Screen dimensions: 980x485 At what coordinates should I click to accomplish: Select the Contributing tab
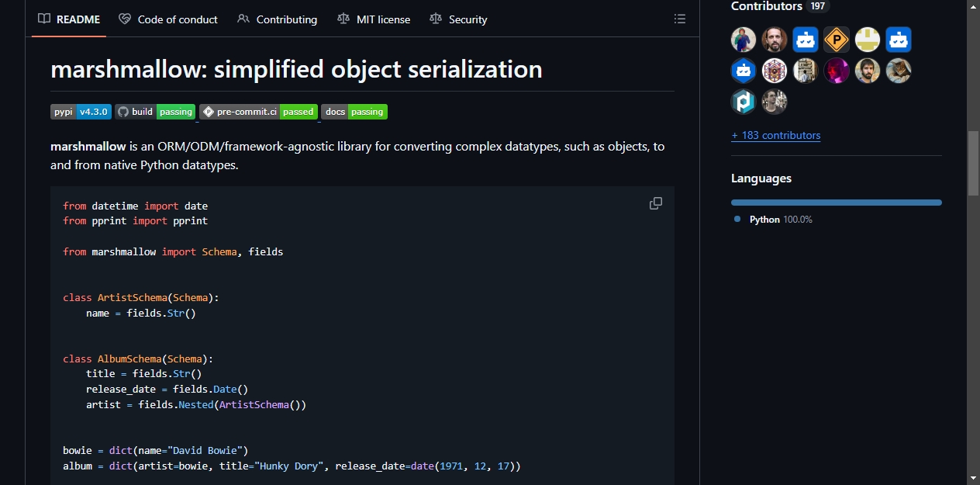tap(278, 19)
